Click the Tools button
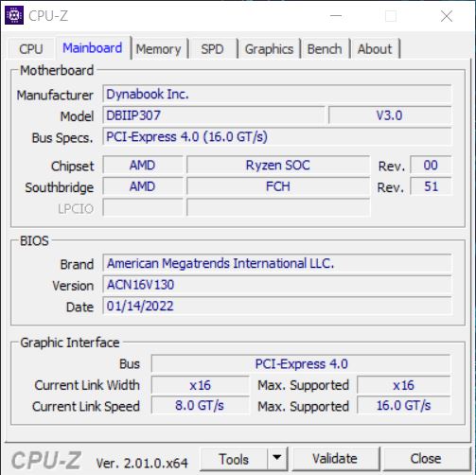The image size is (476, 475). click(234, 459)
